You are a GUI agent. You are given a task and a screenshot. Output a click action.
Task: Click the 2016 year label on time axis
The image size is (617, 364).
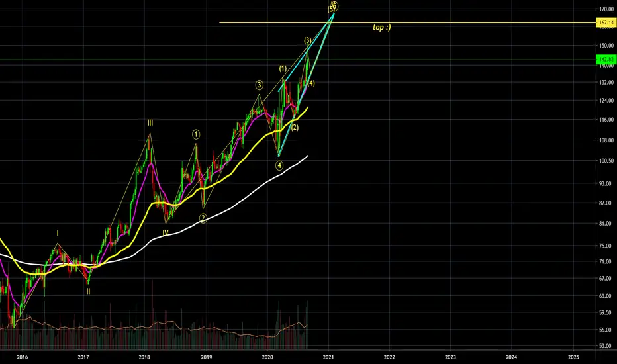22,357
